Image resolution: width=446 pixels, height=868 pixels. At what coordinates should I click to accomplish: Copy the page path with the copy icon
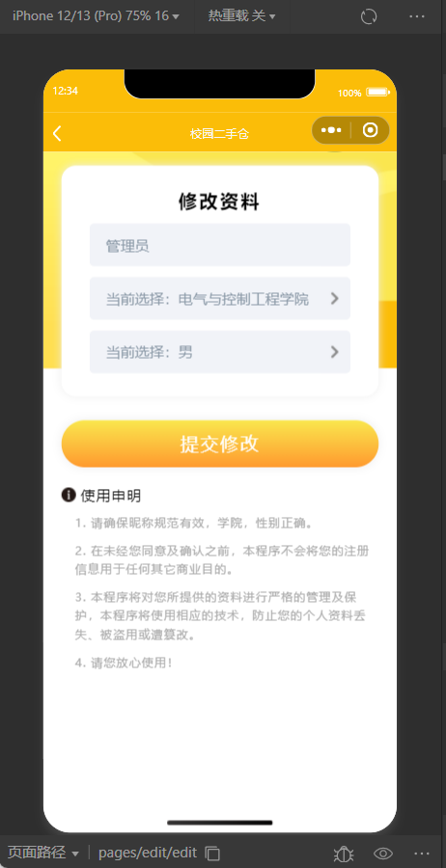212,854
